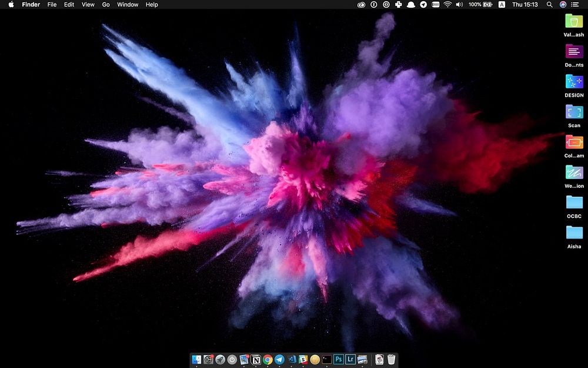Open Visual Studio Code in Dock
Screen dimensions: 588x368
(x=292, y=360)
